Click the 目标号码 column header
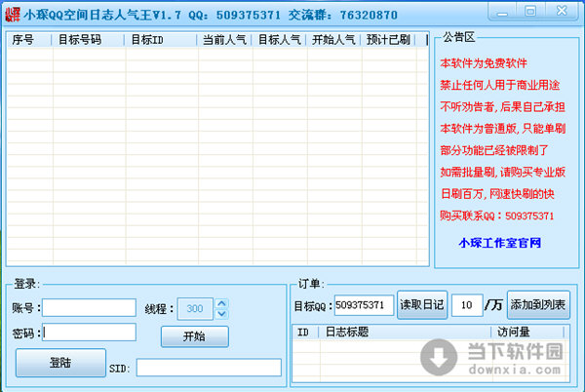The width and height of the screenshot is (585, 392). (88, 40)
